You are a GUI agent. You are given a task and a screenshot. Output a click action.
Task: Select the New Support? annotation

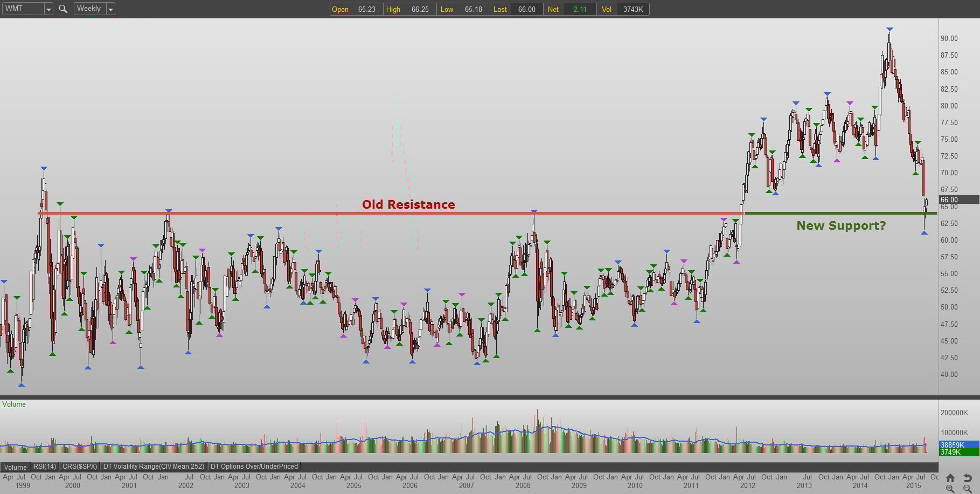point(841,225)
